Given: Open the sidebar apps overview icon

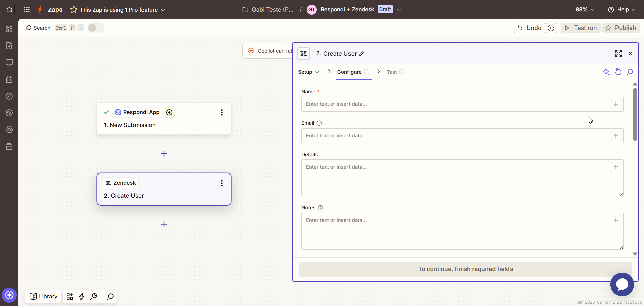Looking at the screenshot, I should [x=9, y=29].
